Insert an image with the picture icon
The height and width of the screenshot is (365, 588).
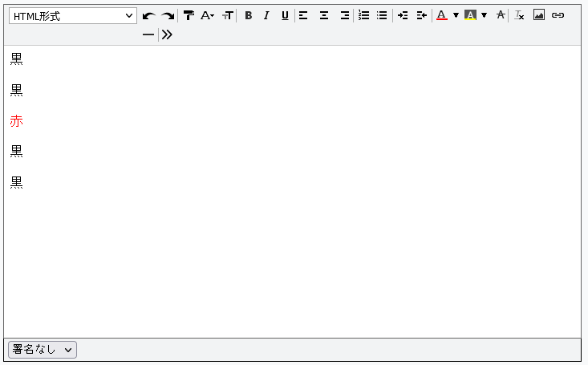(539, 15)
